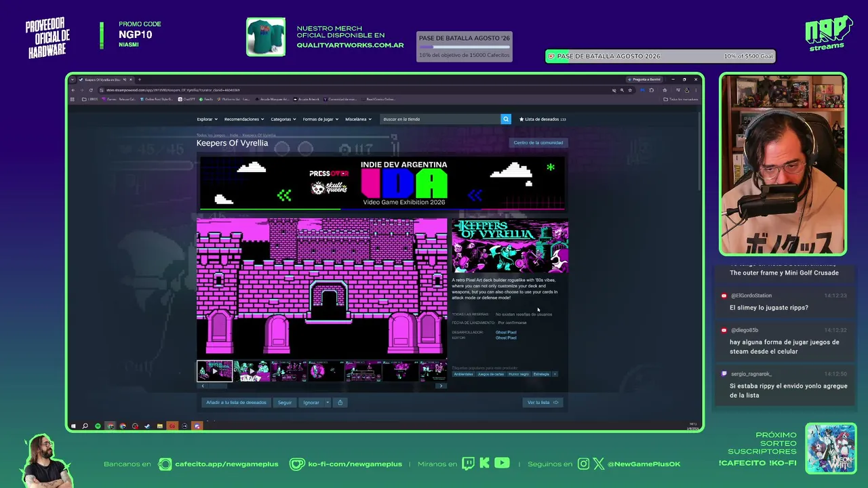Click the Pase de Batalla Agosto '26 progress bar
The width and height of the screenshot is (868, 488).
tap(465, 47)
